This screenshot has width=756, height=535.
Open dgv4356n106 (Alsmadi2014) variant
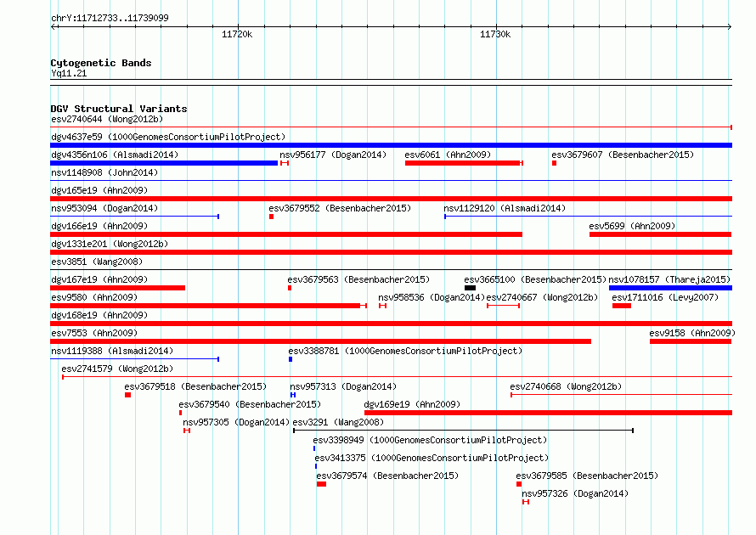coord(115,155)
